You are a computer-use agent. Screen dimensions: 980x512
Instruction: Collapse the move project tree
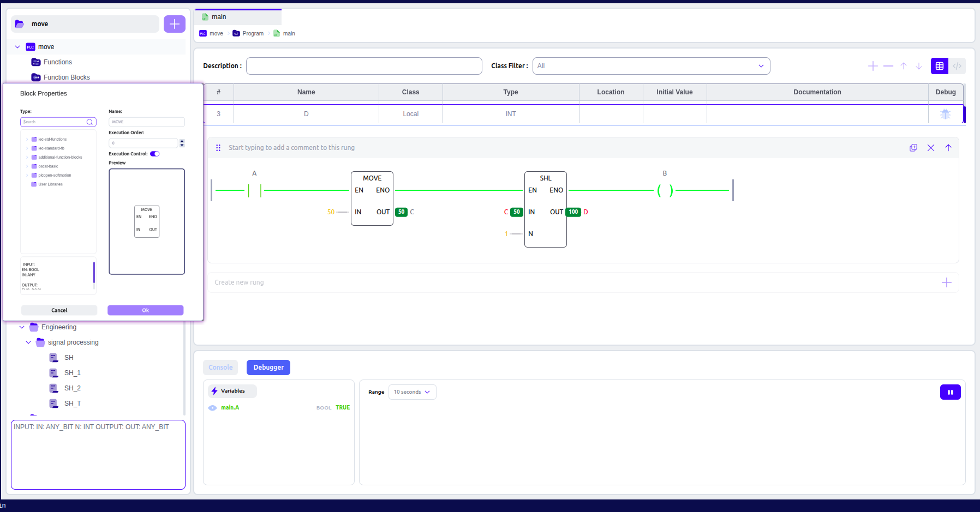click(17, 47)
